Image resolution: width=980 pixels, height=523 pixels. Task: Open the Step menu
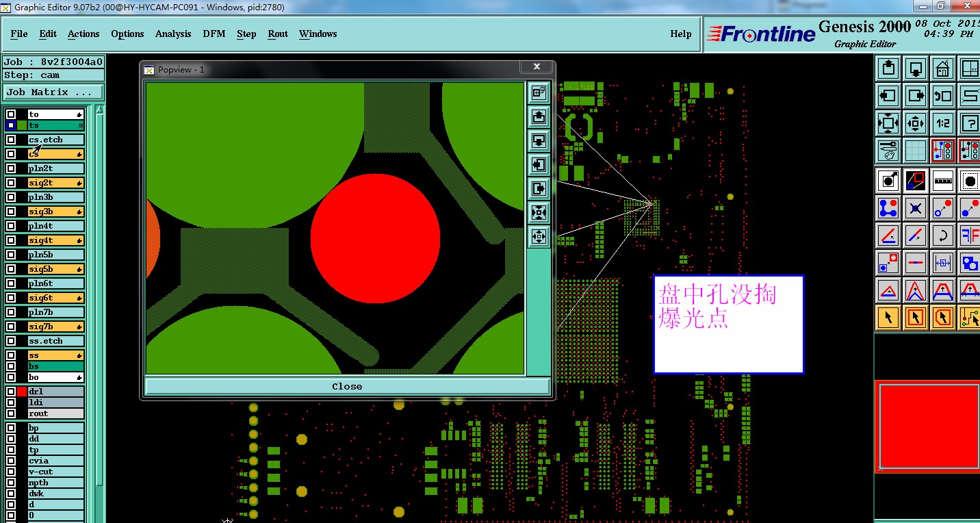pyautogui.click(x=246, y=34)
